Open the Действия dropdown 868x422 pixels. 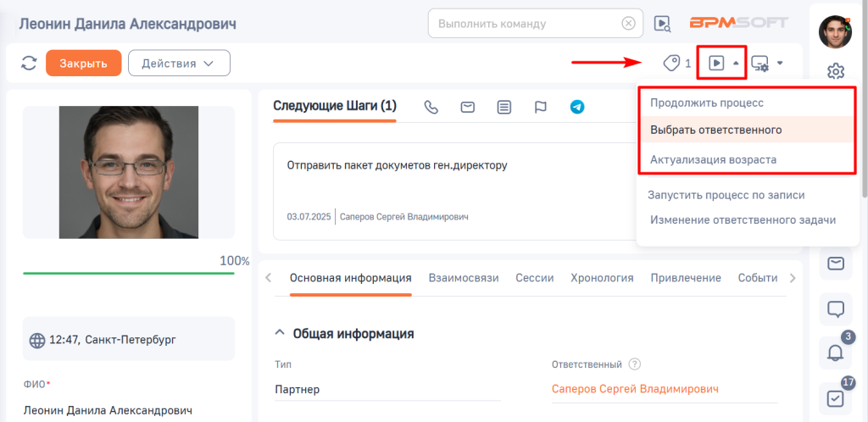coord(179,63)
